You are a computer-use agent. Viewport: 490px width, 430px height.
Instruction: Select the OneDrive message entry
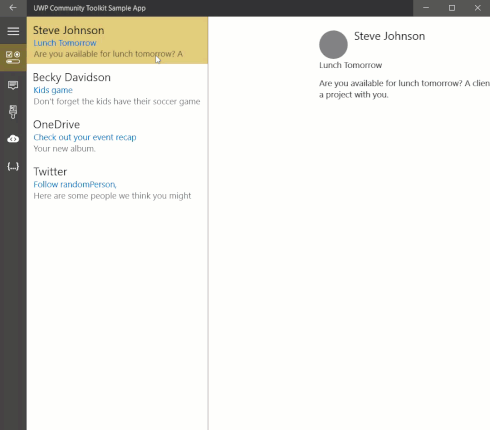117,135
